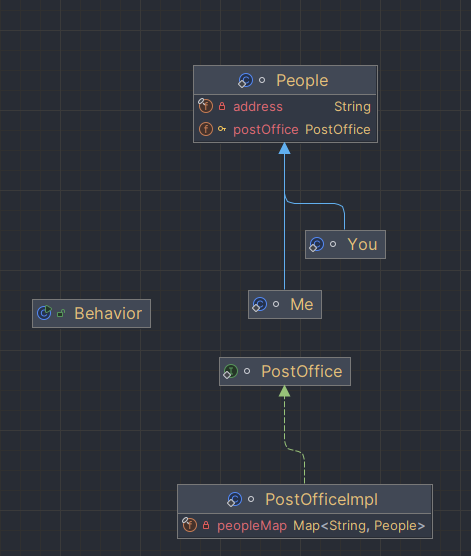
Task: Click the green unlocked icon beside Behavior
Action: click(61, 313)
